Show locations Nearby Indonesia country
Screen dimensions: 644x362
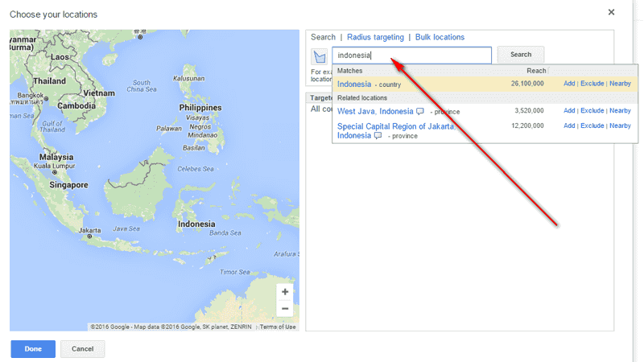[620, 84]
